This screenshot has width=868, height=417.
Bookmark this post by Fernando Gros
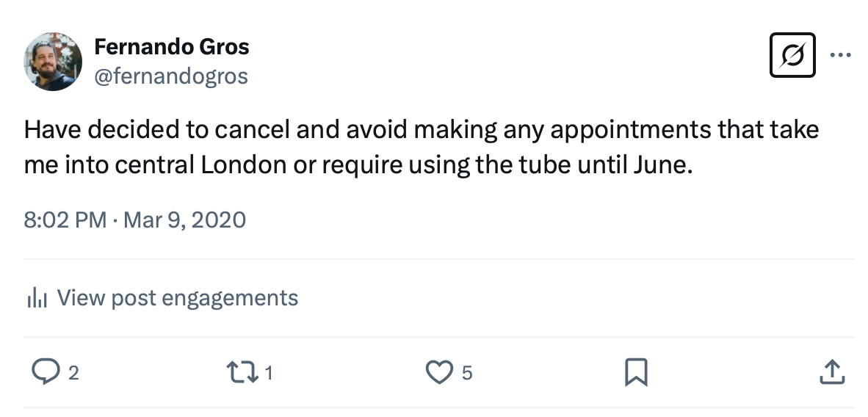pyautogui.click(x=635, y=372)
